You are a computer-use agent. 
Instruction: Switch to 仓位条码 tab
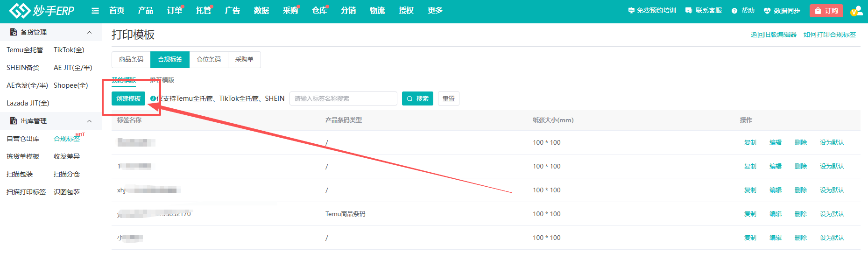pyautogui.click(x=209, y=59)
